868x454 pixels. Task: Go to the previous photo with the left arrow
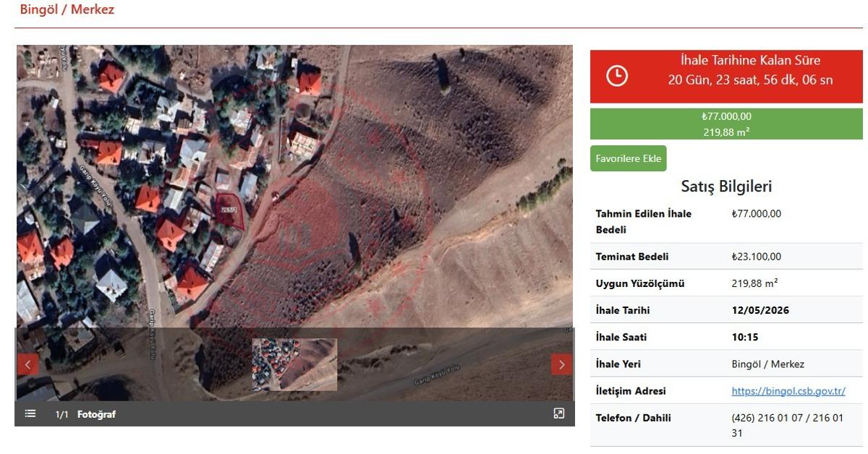pyautogui.click(x=27, y=364)
